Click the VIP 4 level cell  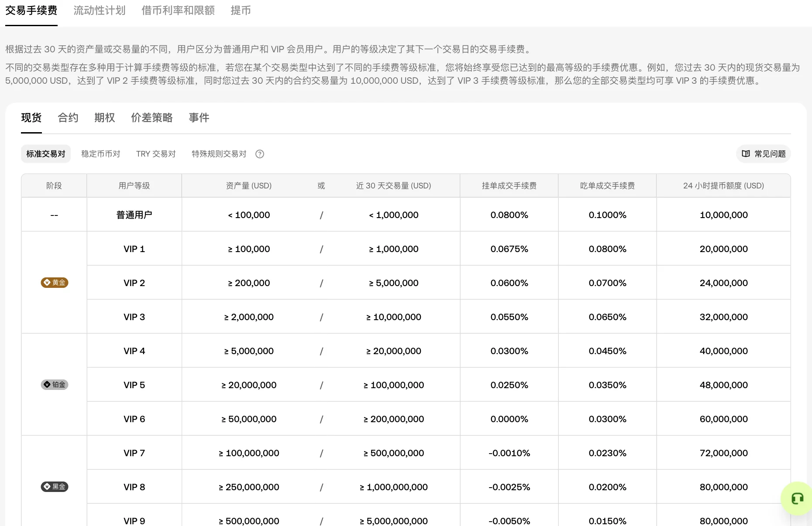coord(134,351)
